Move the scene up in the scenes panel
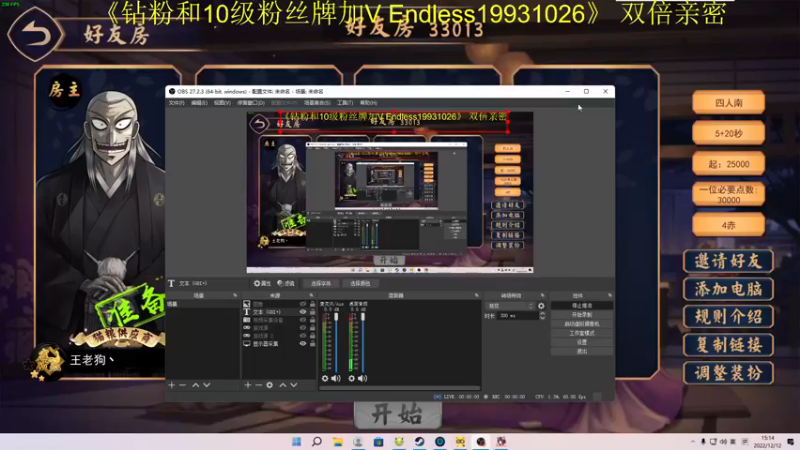Image resolution: width=800 pixels, height=450 pixels. tap(195, 385)
